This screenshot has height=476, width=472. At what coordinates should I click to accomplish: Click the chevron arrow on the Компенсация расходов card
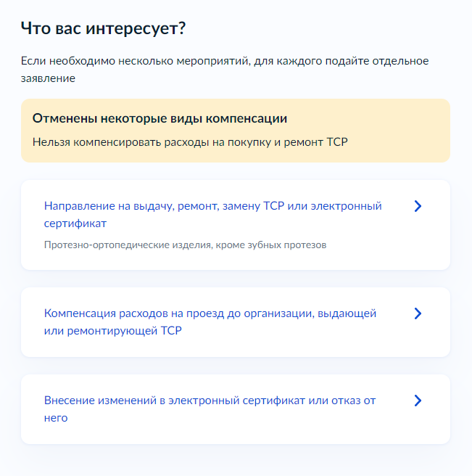click(418, 313)
